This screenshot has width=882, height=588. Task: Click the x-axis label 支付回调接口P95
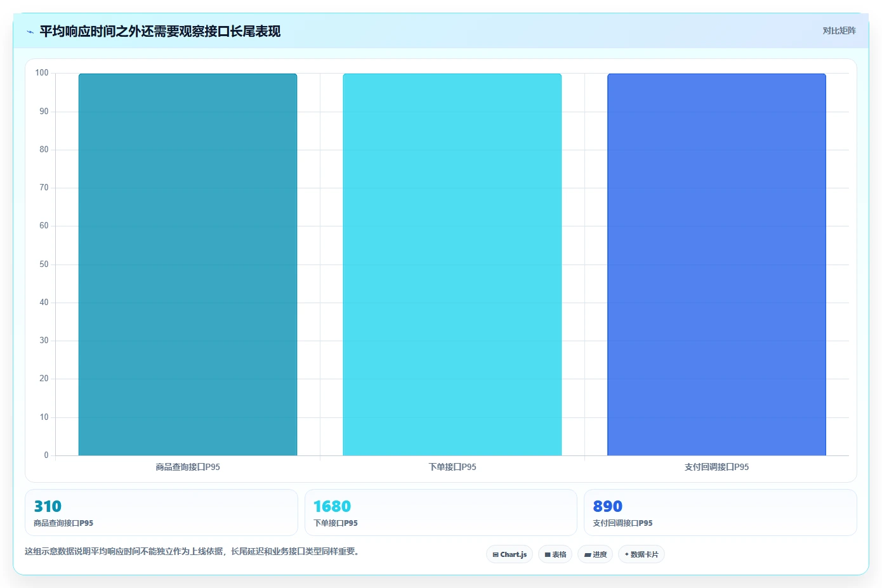(717, 467)
